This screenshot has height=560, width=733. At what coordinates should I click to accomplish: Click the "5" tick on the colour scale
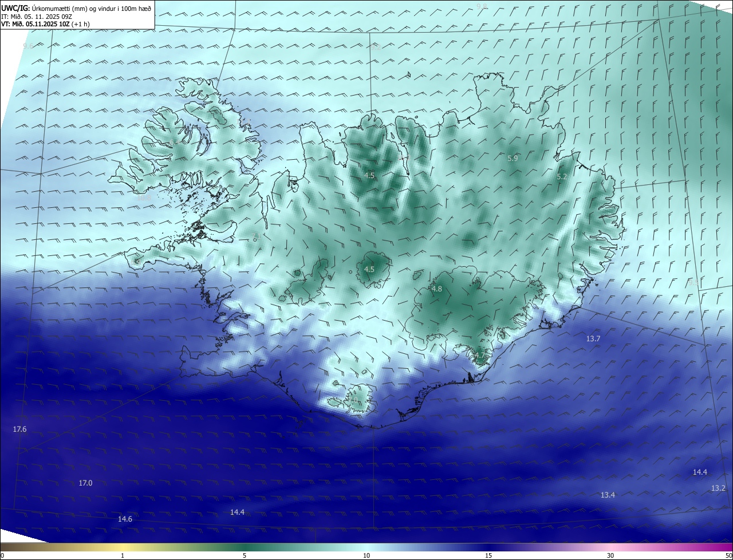click(x=245, y=555)
